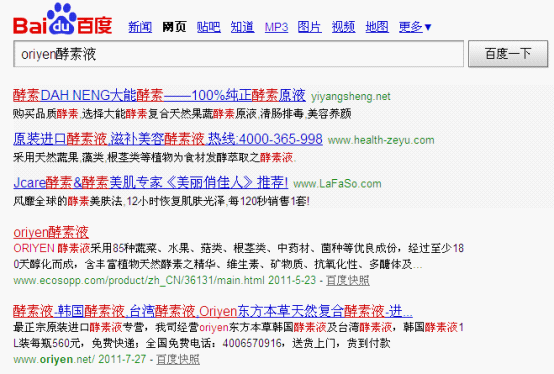This screenshot has height=374, width=554.
Task: Open the DAH NENG大能酵素 ad link
Action: tap(159, 96)
